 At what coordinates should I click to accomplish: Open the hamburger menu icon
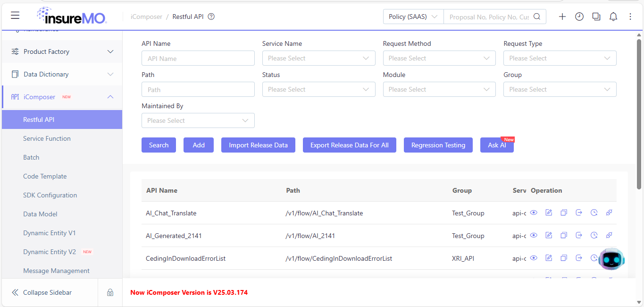pyautogui.click(x=15, y=16)
